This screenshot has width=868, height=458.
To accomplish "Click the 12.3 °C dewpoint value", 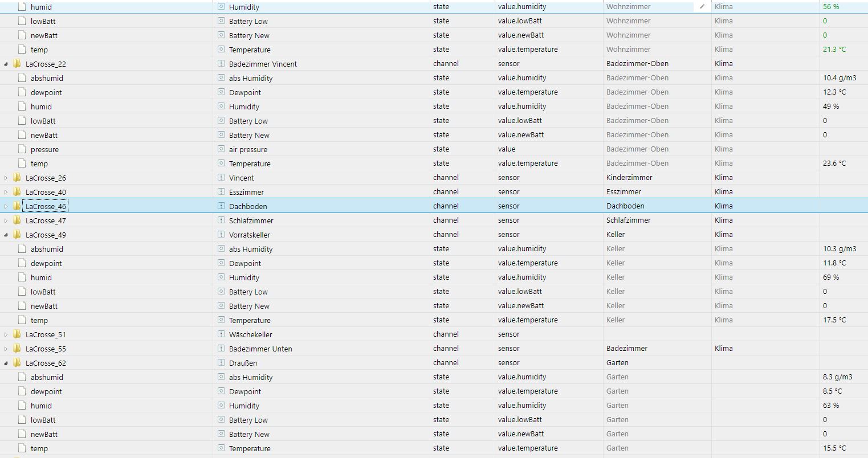I will 834,92.
